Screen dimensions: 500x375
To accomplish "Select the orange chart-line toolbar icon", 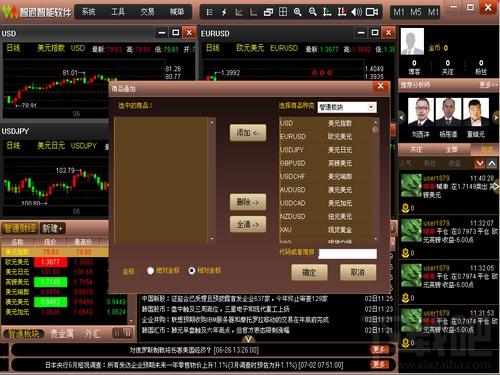I will [x=239, y=12].
